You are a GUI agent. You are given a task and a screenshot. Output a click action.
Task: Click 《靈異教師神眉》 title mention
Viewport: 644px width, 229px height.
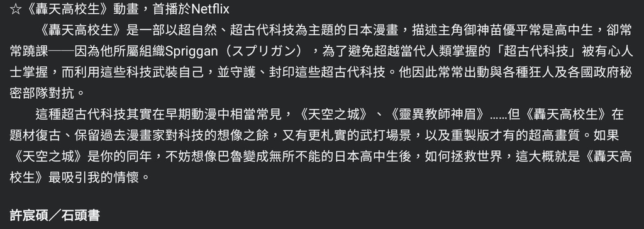(x=437, y=114)
